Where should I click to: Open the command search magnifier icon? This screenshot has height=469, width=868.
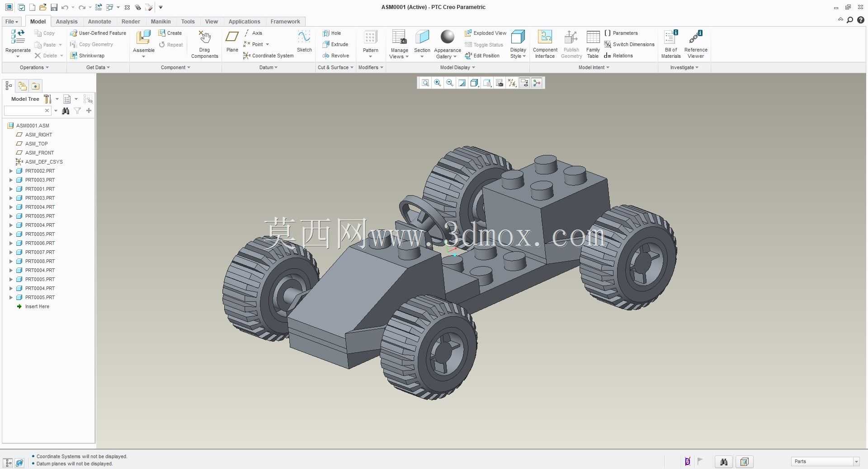850,20
